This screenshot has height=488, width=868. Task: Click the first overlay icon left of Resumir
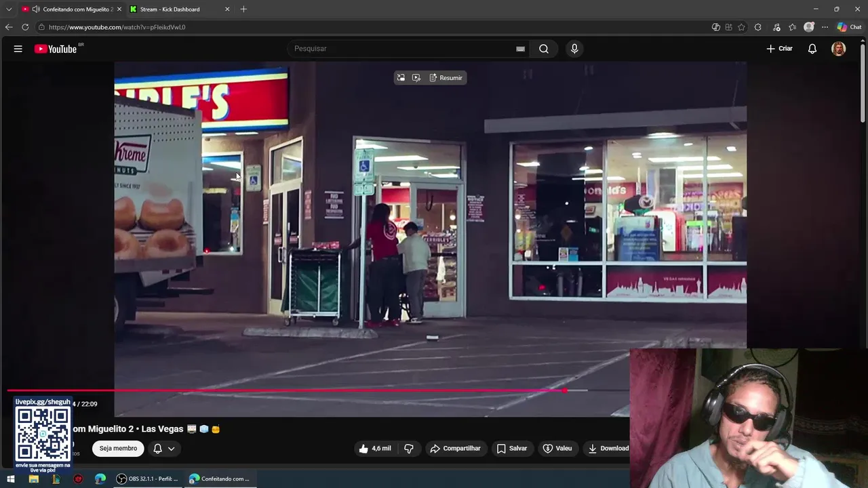401,78
